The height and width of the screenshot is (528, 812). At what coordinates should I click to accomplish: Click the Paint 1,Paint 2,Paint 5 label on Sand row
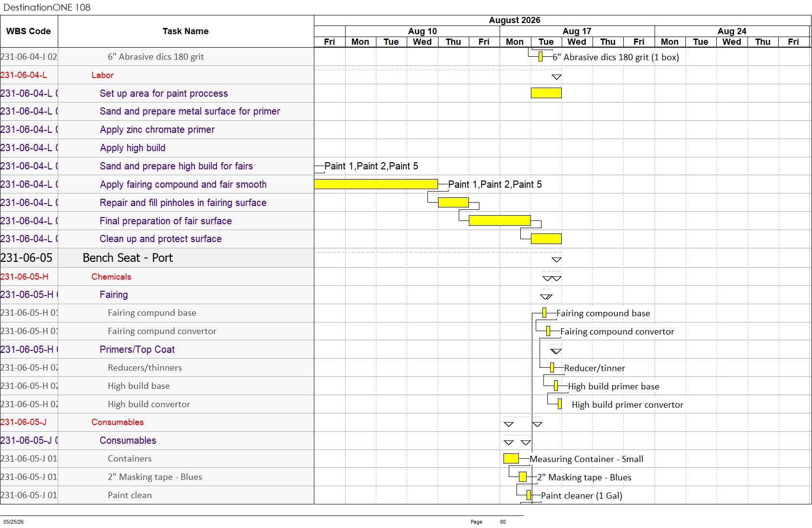tap(371, 166)
